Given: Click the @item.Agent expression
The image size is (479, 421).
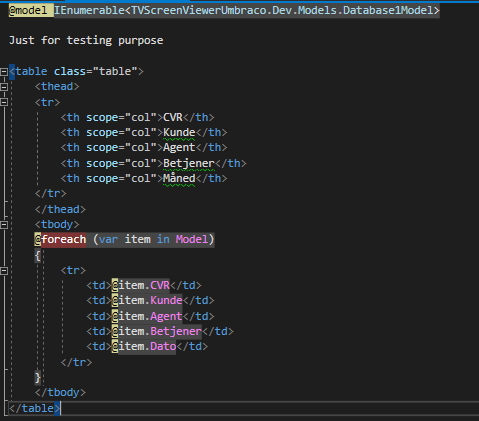Looking at the screenshot, I should click(147, 316).
